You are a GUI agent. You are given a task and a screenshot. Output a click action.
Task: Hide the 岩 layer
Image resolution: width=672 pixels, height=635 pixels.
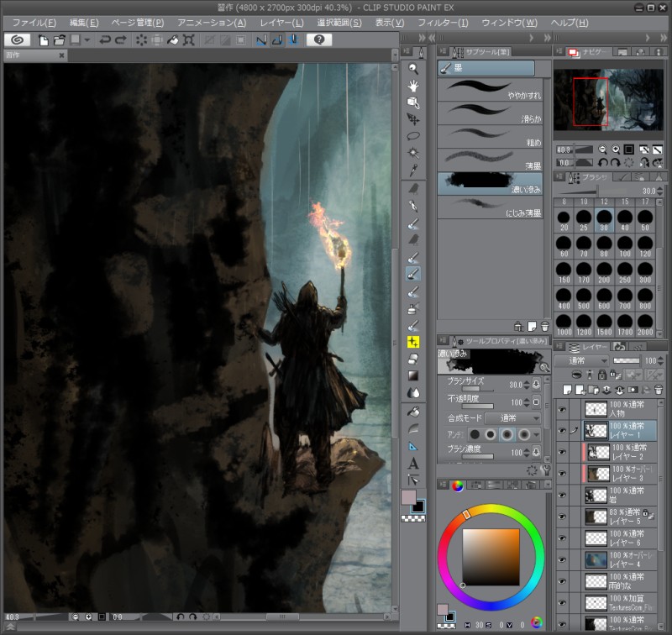(x=562, y=495)
